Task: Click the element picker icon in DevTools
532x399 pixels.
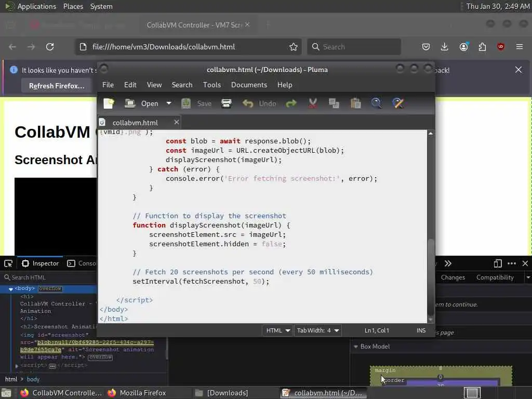Action: coord(8,263)
